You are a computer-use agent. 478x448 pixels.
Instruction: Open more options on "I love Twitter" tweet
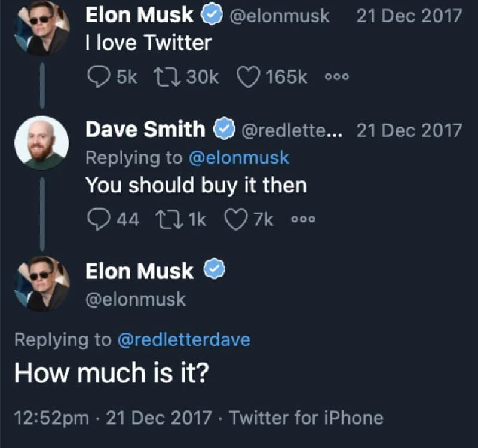click(x=336, y=76)
